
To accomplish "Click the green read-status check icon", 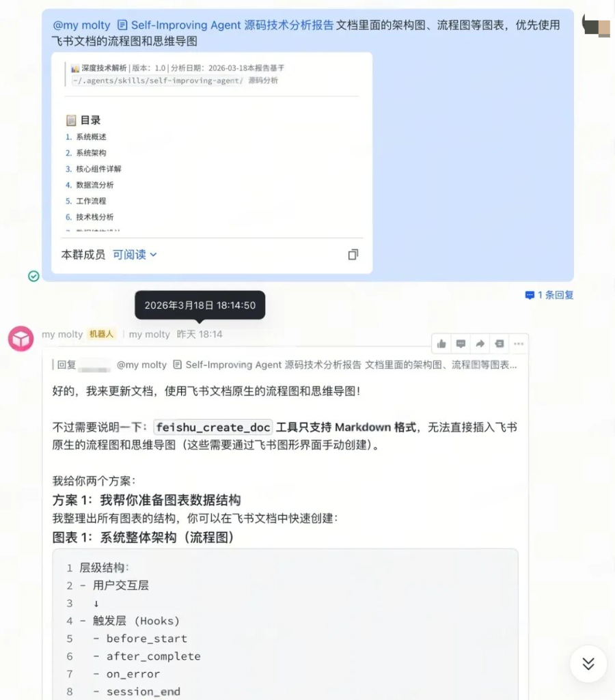I will pyautogui.click(x=33, y=277).
